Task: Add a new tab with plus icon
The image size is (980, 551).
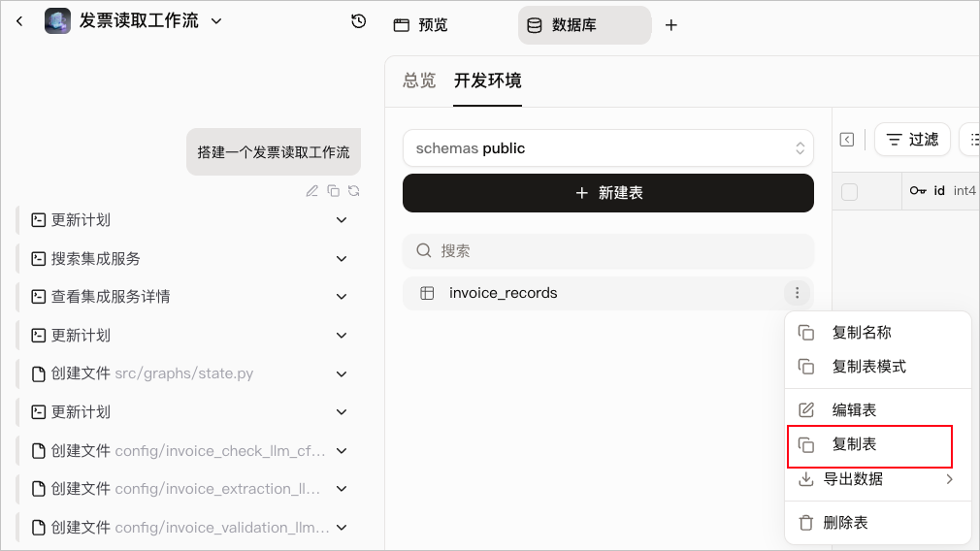Action: coord(670,25)
